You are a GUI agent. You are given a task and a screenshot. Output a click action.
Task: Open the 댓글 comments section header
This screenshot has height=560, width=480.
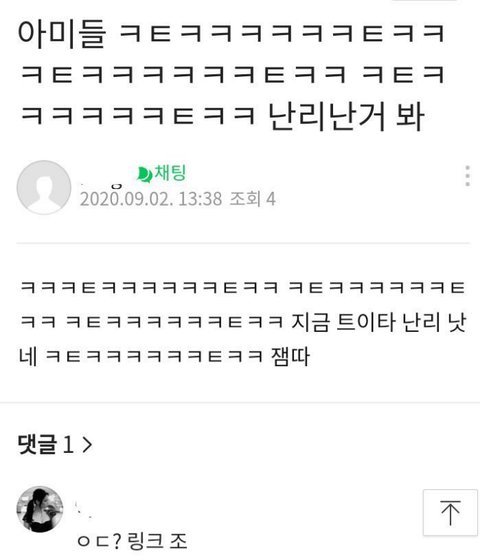click(55, 444)
